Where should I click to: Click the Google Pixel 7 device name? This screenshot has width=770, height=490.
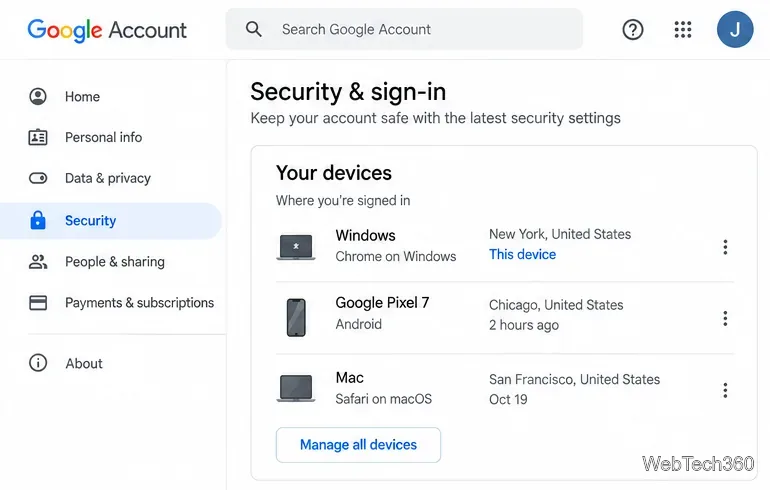coord(382,303)
